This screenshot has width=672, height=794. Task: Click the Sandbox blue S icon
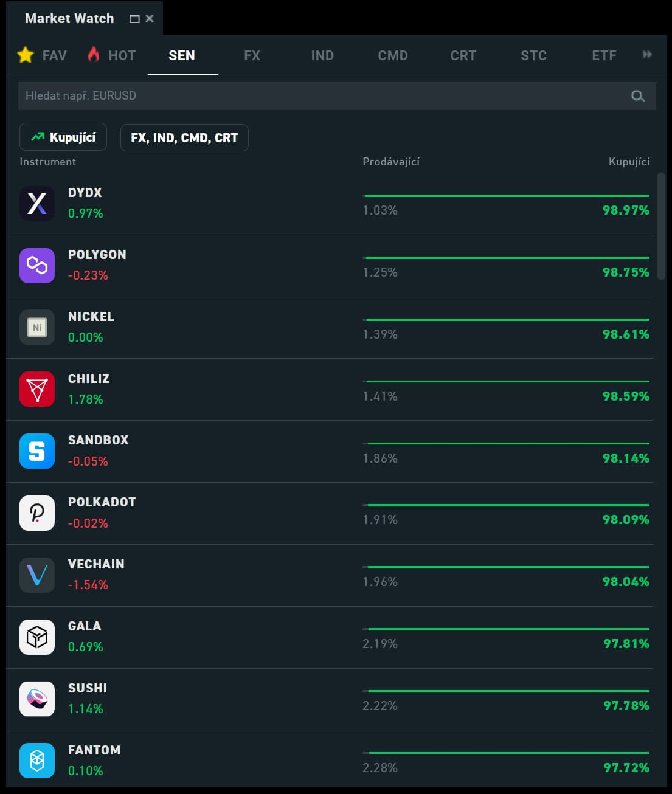[37, 451]
